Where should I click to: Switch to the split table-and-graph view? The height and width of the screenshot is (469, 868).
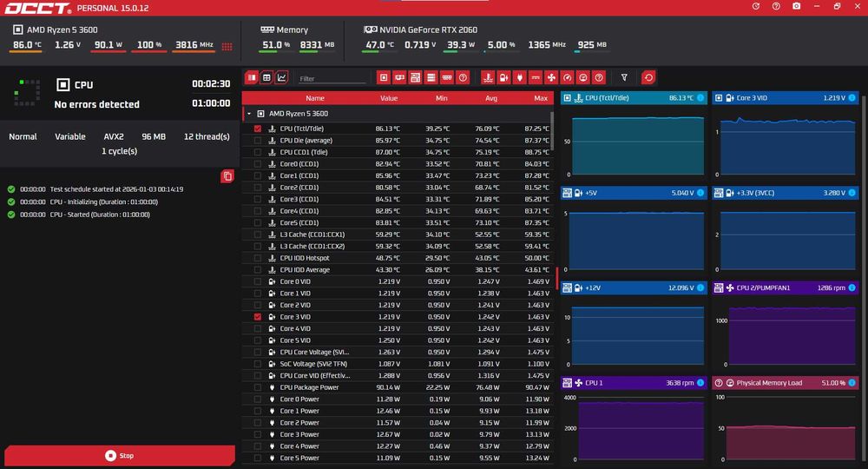pos(252,77)
